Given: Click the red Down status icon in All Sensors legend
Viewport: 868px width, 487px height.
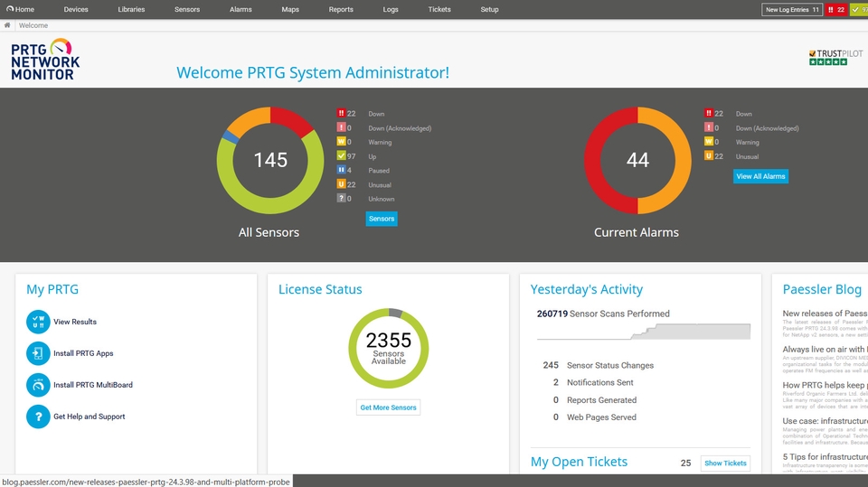Looking at the screenshot, I should click(x=342, y=114).
